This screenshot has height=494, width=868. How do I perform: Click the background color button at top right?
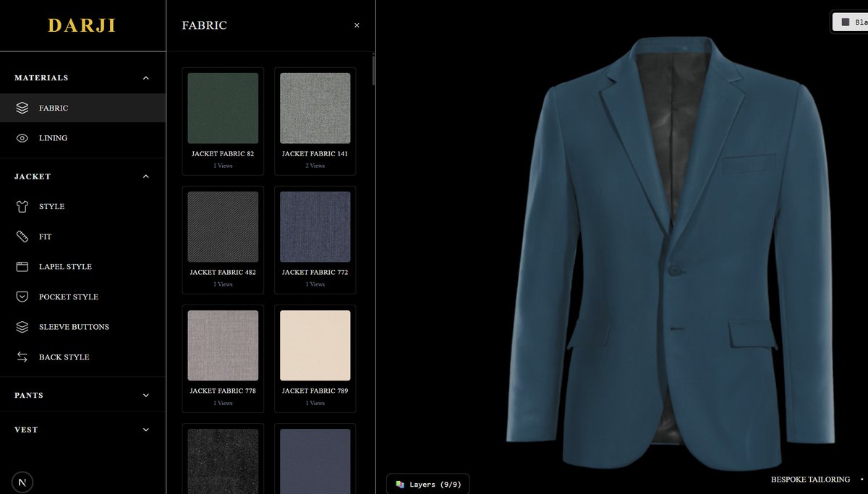click(x=850, y=22)
